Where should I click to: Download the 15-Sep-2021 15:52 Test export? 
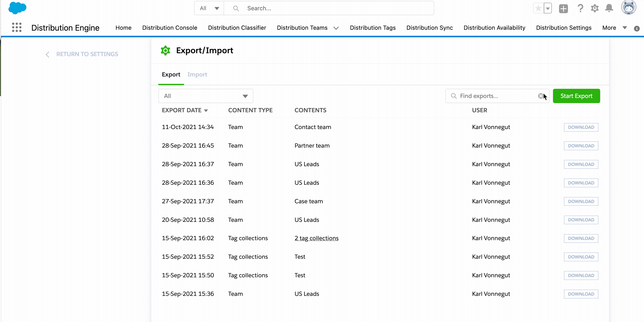pyautogui.click(x=581, y=257)
